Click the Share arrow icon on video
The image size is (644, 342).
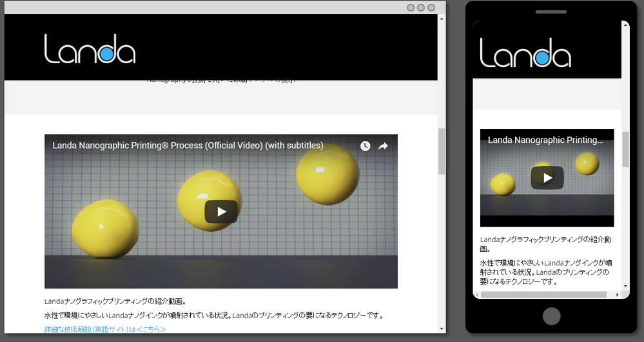pyautogui.click(x=383, y=146)
